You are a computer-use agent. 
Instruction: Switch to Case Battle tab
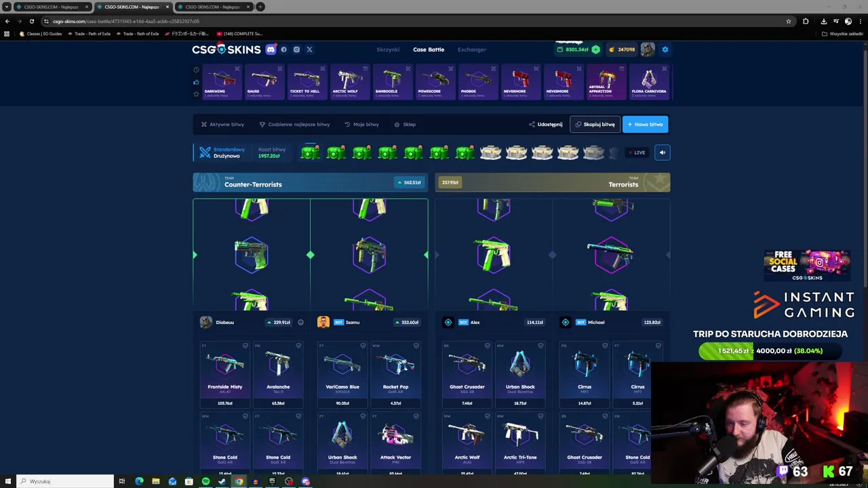click(429, 49)
